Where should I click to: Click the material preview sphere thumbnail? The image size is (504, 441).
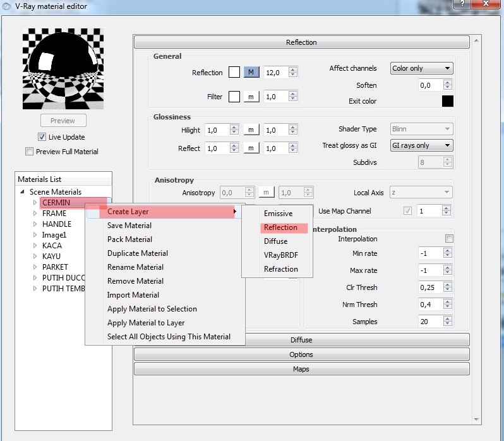(x=63, y=69)
